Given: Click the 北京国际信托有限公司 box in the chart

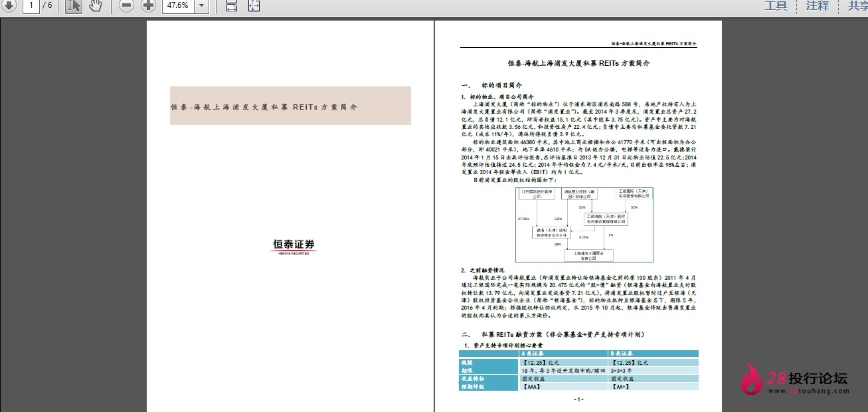Looking at the screenshot, I should (x=538, y=194).
